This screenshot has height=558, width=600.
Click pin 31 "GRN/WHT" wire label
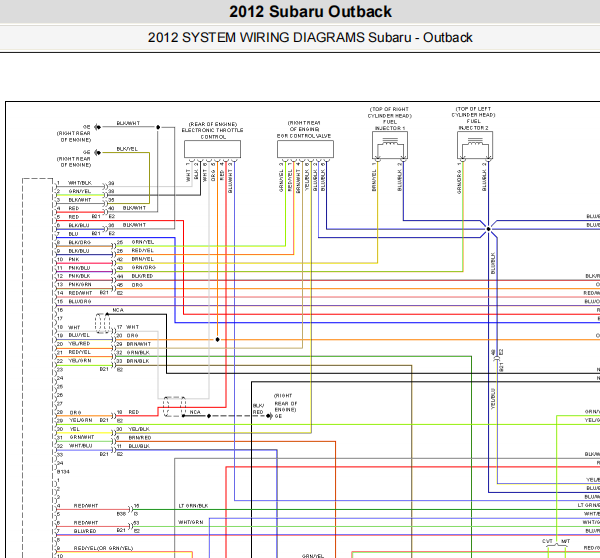(82, 437)
